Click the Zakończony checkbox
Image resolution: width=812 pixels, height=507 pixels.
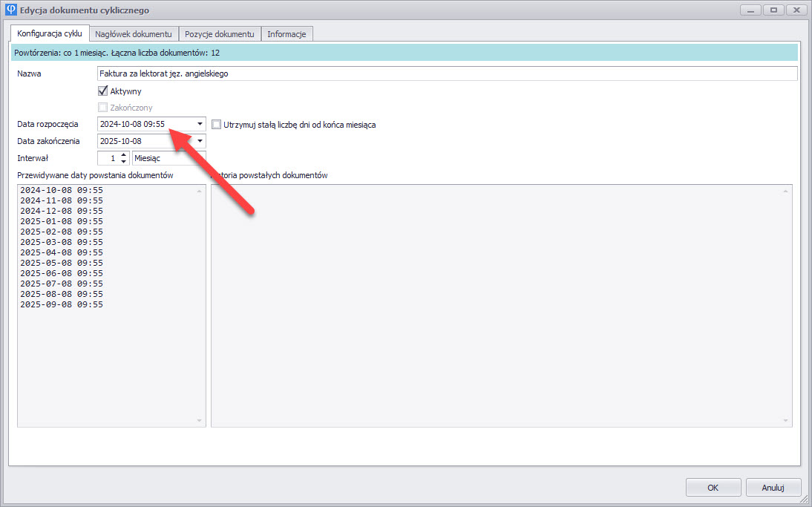click(103, 108)
